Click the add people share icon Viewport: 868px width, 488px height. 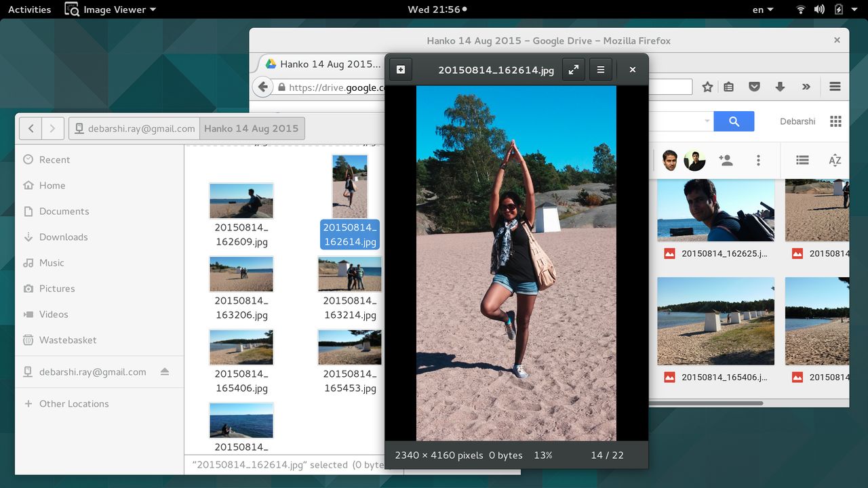coord(726,161)
